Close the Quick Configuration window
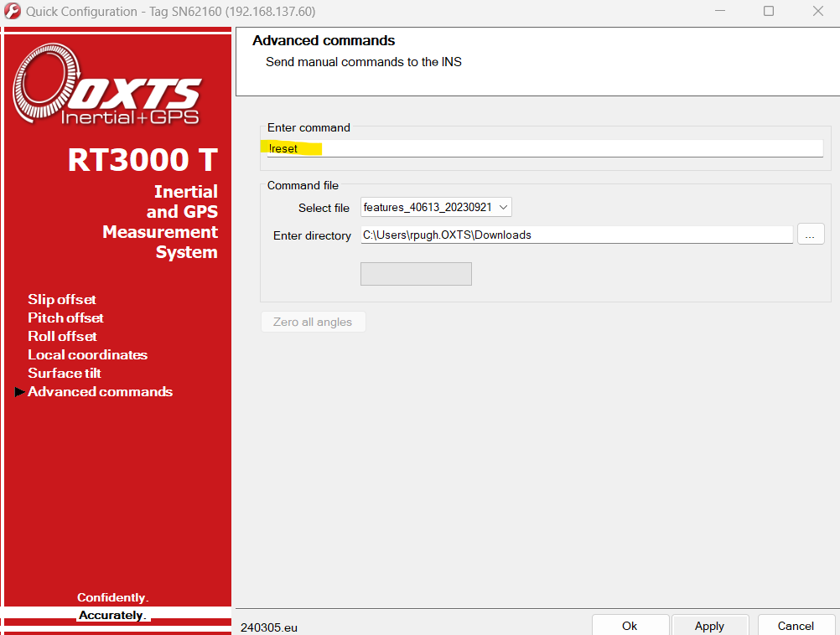The image size is (840, 635). tap(817, 11)
